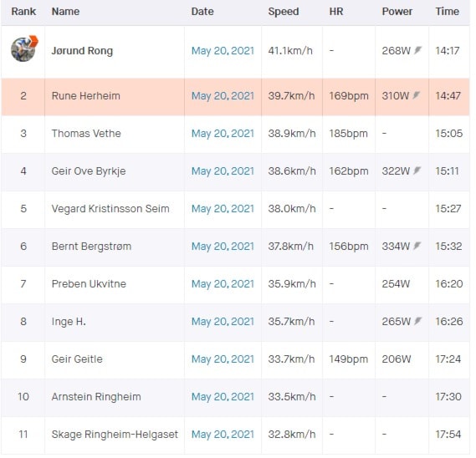Click power meter icon beside 310W
476x458 pixels.
coord(417,95)
